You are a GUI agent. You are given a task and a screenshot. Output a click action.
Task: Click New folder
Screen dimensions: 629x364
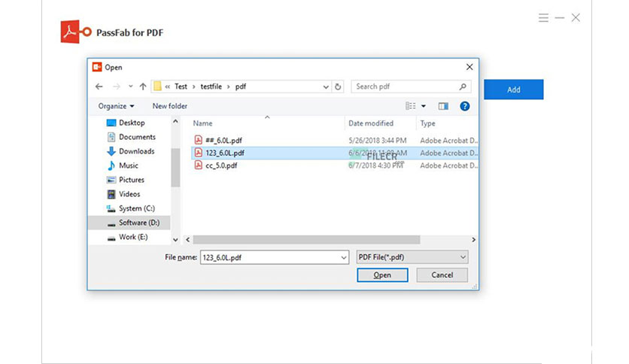(x=170, y=106)
